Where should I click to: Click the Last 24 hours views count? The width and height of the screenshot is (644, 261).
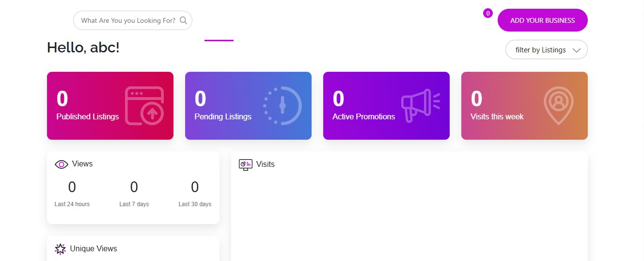pos(72,187)
